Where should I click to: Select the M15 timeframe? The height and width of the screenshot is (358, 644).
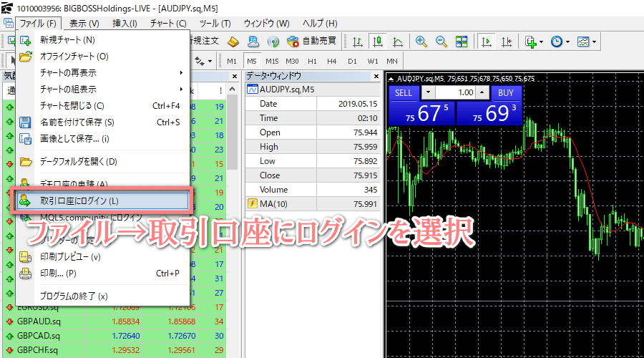pos(272,62)
